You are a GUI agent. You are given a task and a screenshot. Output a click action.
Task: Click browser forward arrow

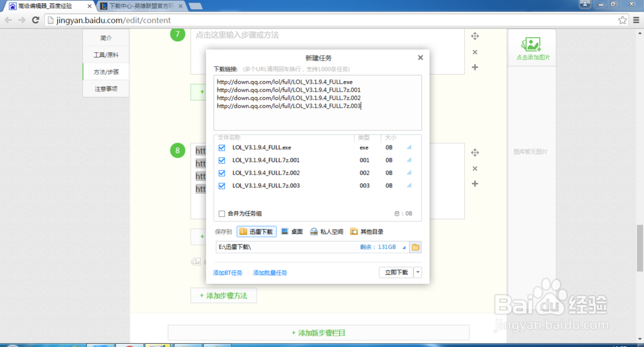click(22, 20)
